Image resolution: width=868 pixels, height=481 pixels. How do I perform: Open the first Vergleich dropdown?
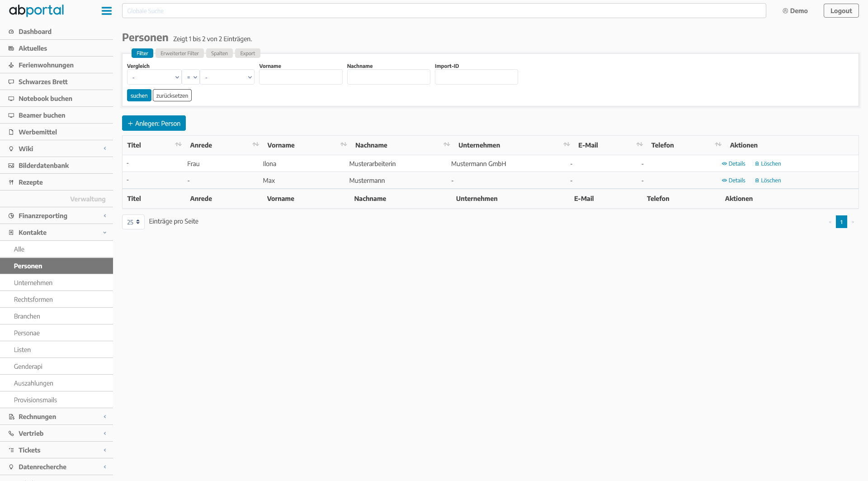[154, 77]
